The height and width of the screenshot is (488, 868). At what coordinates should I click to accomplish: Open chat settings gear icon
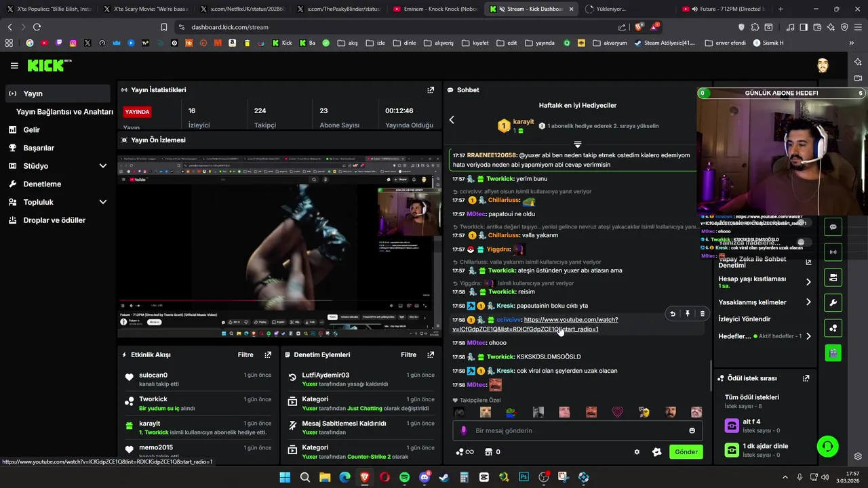click(x=637, y=452)
